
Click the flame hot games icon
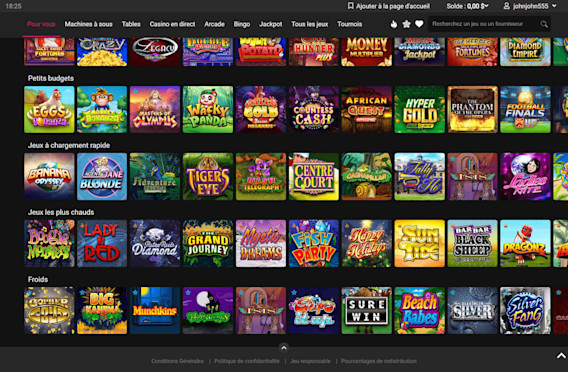pos(394,24)
